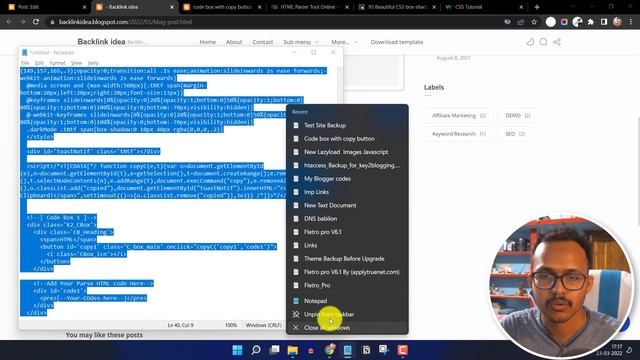Open taskbar Search
640x360 pixels.
click(256, 350)
